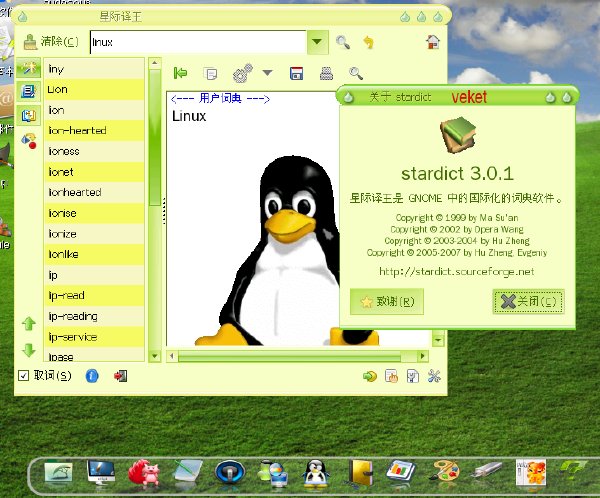The height and width of the screenshot is (498, 600).
Task: Click the find magnifier in definition toolbar
Action: click(356, 73)
